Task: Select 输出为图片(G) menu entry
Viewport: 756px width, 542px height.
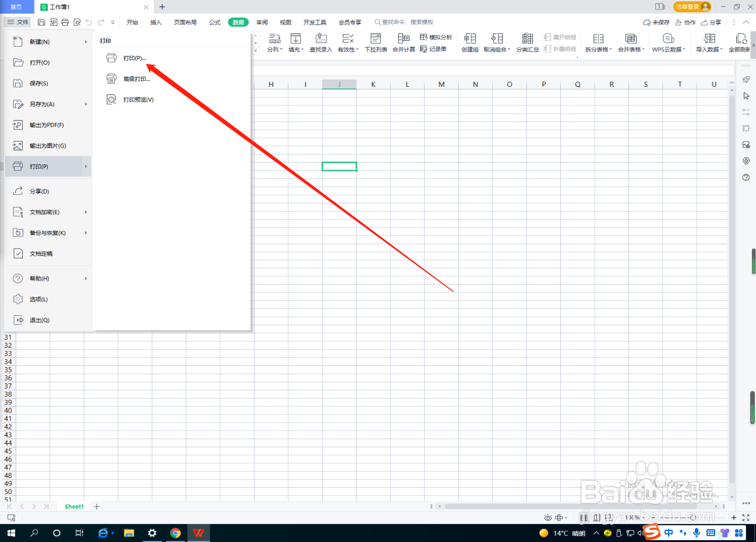Action: [x=48, y=146]
